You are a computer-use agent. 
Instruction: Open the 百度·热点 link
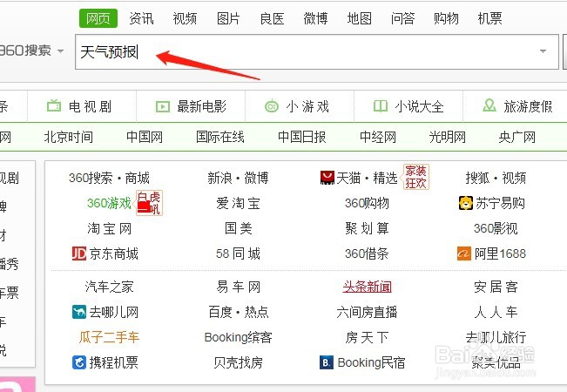(238, 312)
